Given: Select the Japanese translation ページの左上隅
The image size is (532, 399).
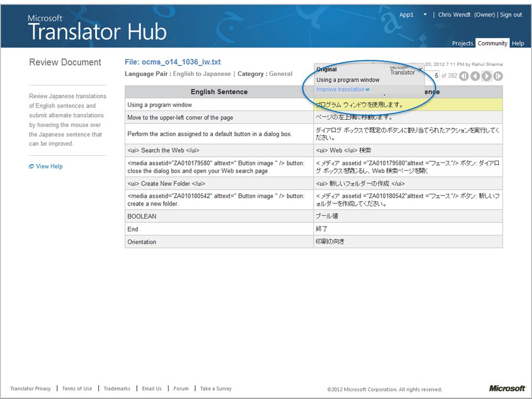Looking at the screenshot, I should click(408, 117).
